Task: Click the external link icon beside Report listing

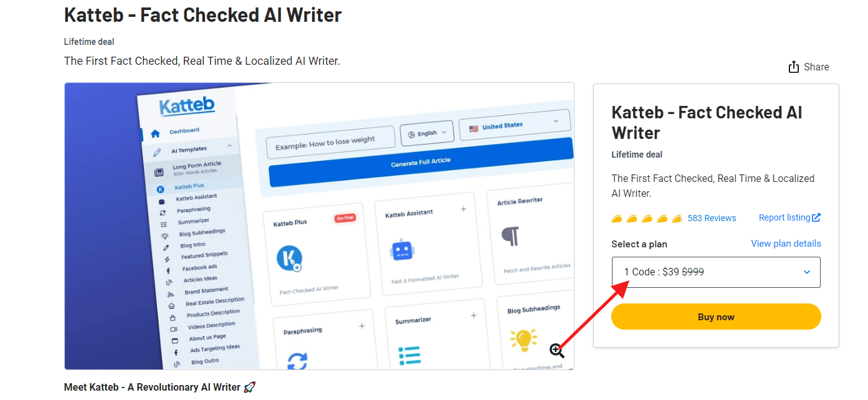Action: click(x=816, y=217)
